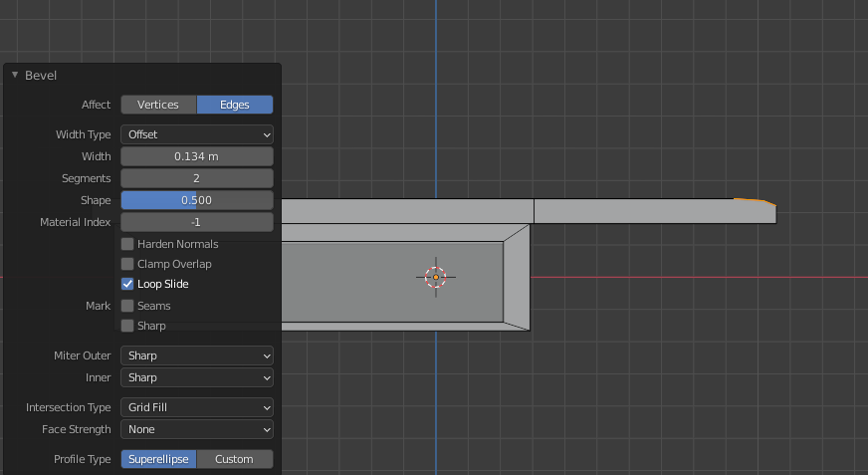The image size is (868, 475).
Task: Click the Width field showing 0.134 m
Action: [197, 156]
